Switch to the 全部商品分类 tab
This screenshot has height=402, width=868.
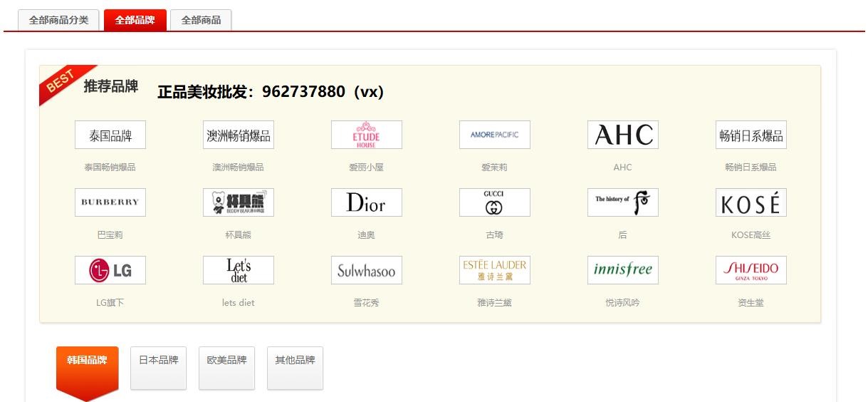58,20
